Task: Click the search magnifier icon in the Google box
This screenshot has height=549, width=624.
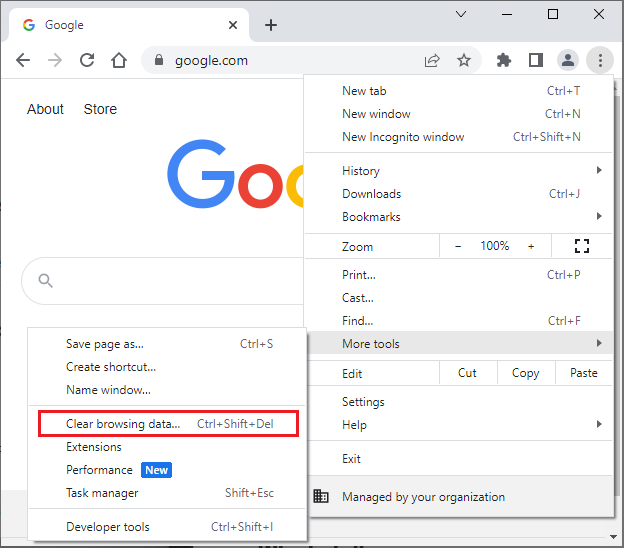Action: point(45,280)
